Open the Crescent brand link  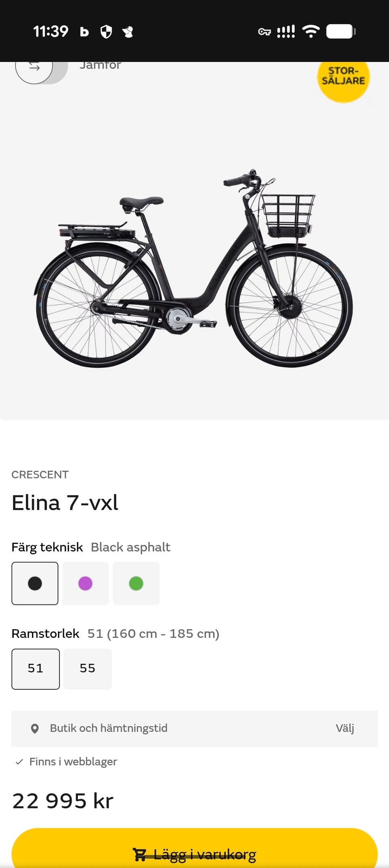(x=40, y=475)
